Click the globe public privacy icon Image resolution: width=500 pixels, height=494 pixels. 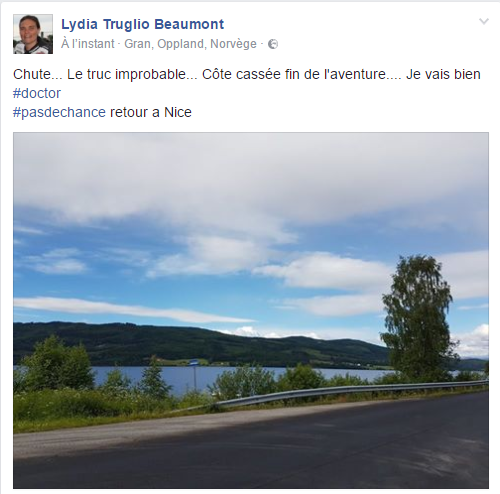coord(273,44)
